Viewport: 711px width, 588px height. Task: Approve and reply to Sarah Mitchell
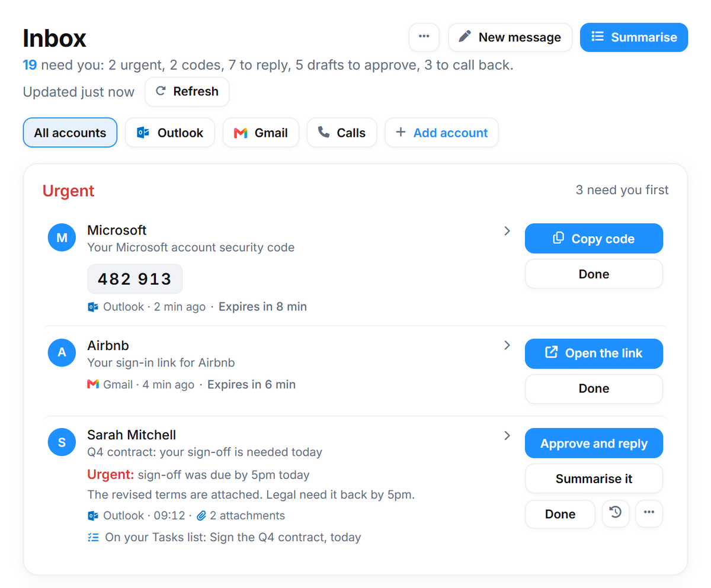coord(594,444)
